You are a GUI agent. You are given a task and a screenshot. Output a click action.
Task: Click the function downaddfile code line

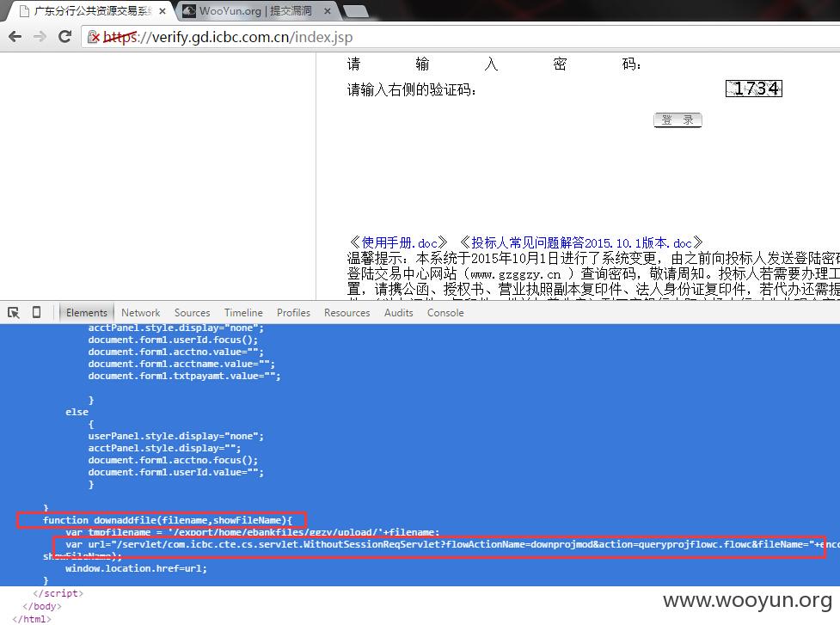tap(167, 520)
